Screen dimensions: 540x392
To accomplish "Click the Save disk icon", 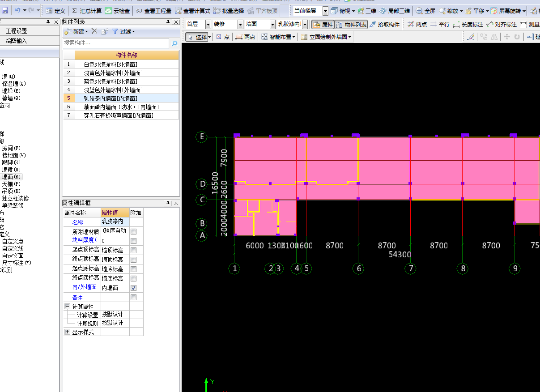I will [x=5, y=10].
